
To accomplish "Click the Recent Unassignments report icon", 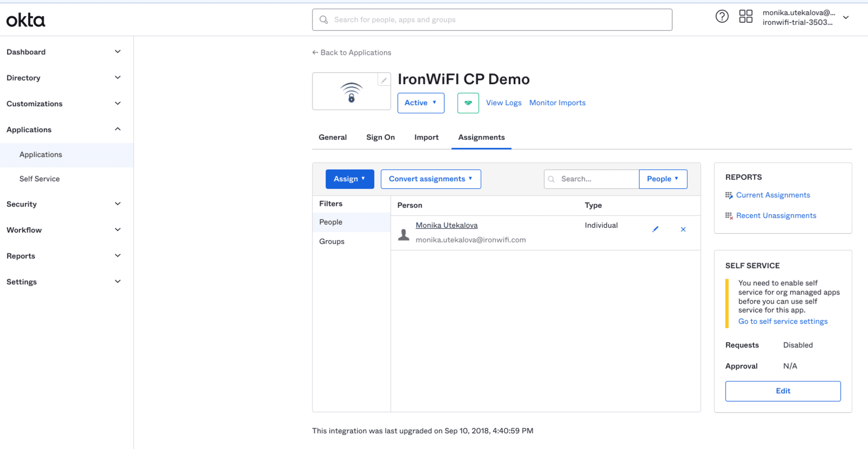I will point(729,216).
